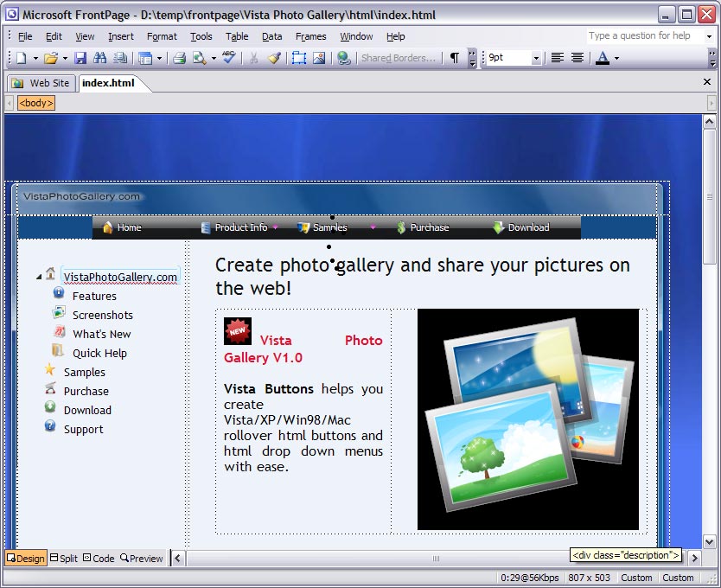The height and width of the screenshot is (588, 721).
Task: Select Quick Help in sidebar tree
Action: pyautogui.click(x=99, y=353)
